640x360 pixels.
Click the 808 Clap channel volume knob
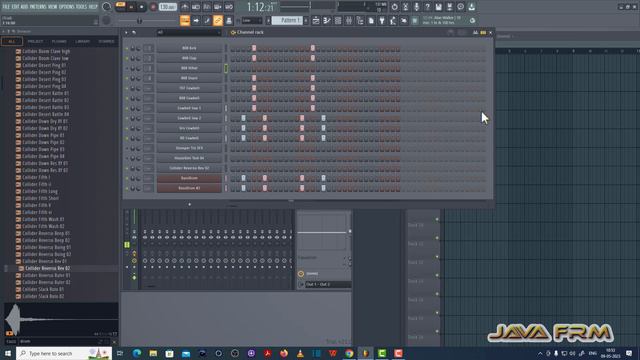pos(138,58)
